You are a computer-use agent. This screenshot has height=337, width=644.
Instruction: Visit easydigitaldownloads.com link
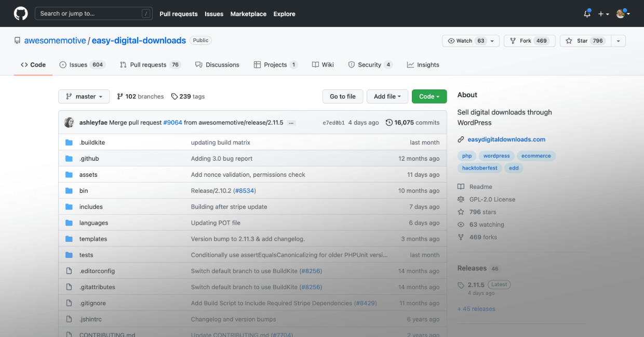506,139
